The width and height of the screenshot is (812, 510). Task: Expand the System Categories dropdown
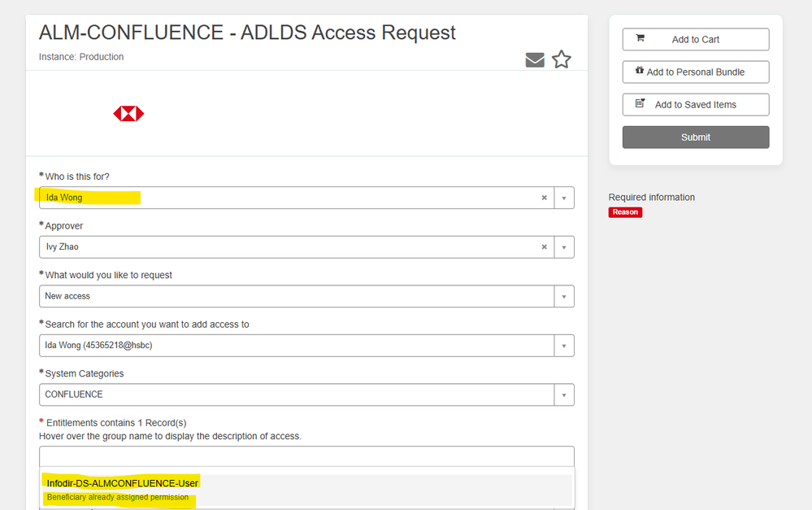(x=564, y=395)
